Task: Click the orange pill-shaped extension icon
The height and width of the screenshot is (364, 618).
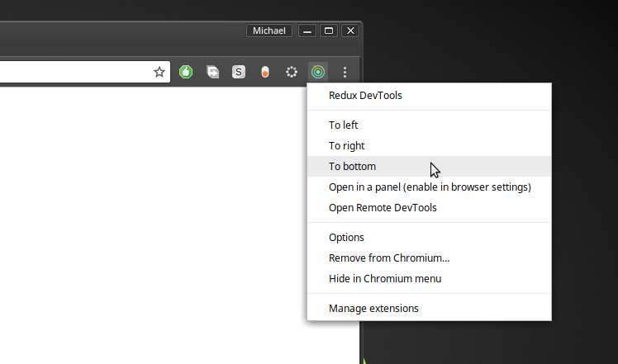Action: [265, 72]
